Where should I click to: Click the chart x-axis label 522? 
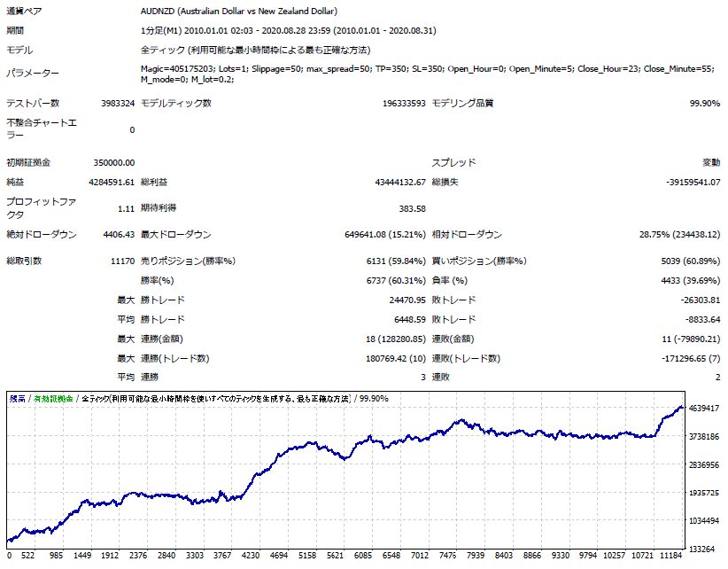click(27, 556)
